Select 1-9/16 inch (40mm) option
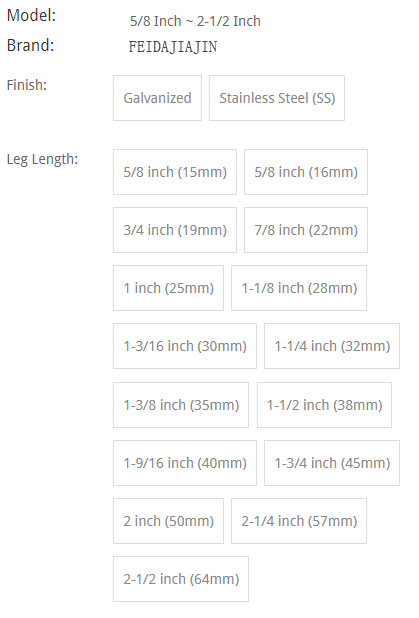Screen dimensions: 419x618 (185, 463)
